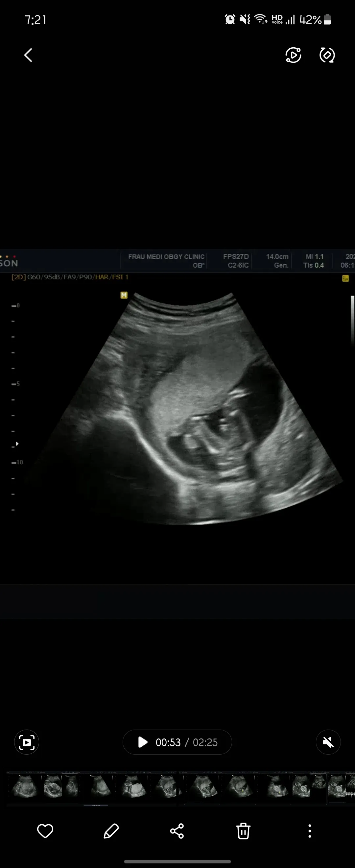
Task: Jump to the bright white-mass filmstrip thumbnail
Action: tap(133, 788)
